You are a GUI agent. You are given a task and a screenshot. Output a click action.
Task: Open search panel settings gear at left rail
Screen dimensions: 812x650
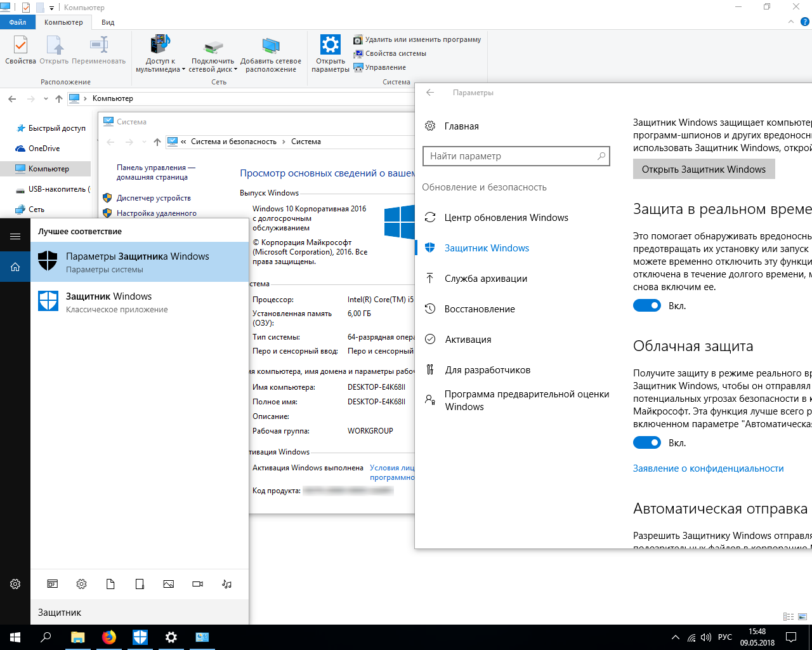tap(15, 584)
